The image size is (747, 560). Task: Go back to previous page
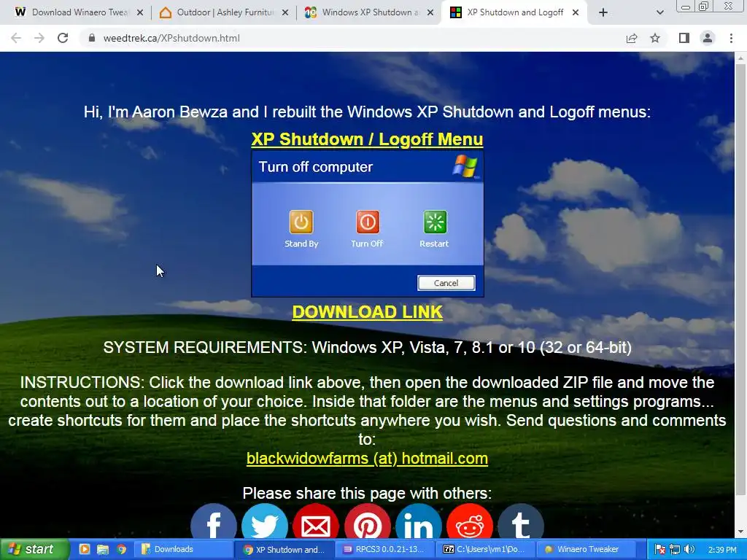coord(16,38)
